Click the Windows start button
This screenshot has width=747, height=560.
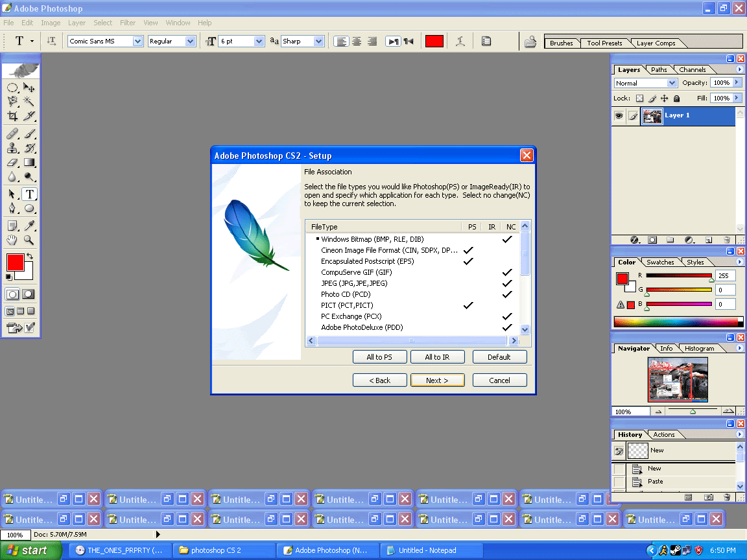[x=30, y=550]
